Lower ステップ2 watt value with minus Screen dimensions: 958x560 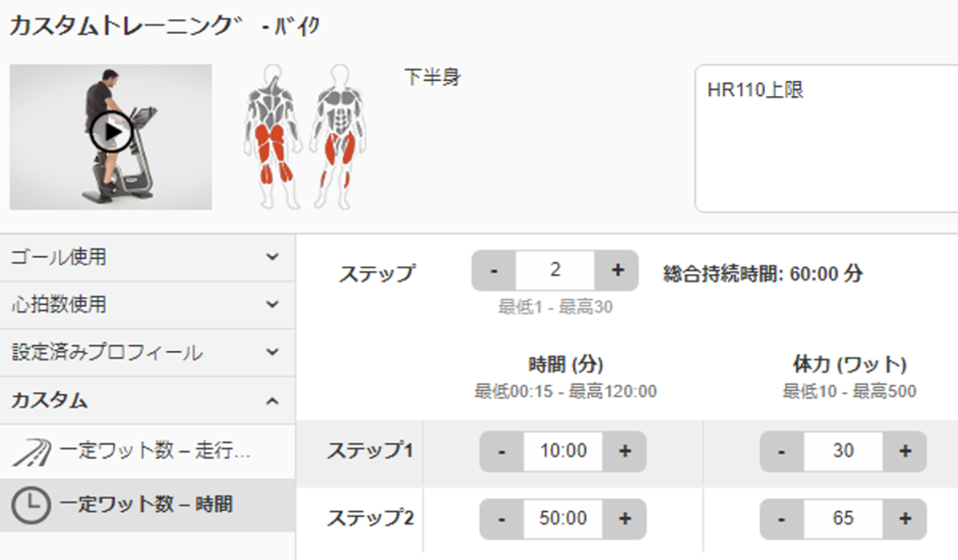[x=781, y=519]
